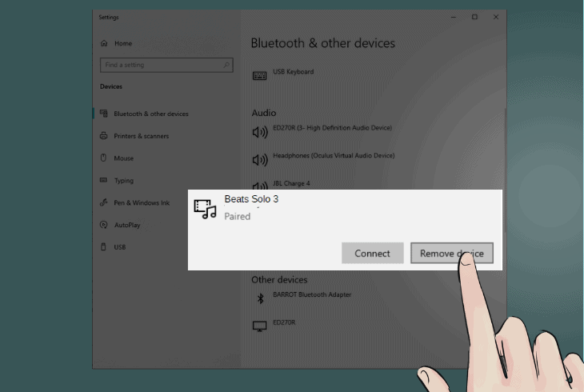Select the USB Keyboard device
Viewport: 584px width, 392px height.
(293, 71)
